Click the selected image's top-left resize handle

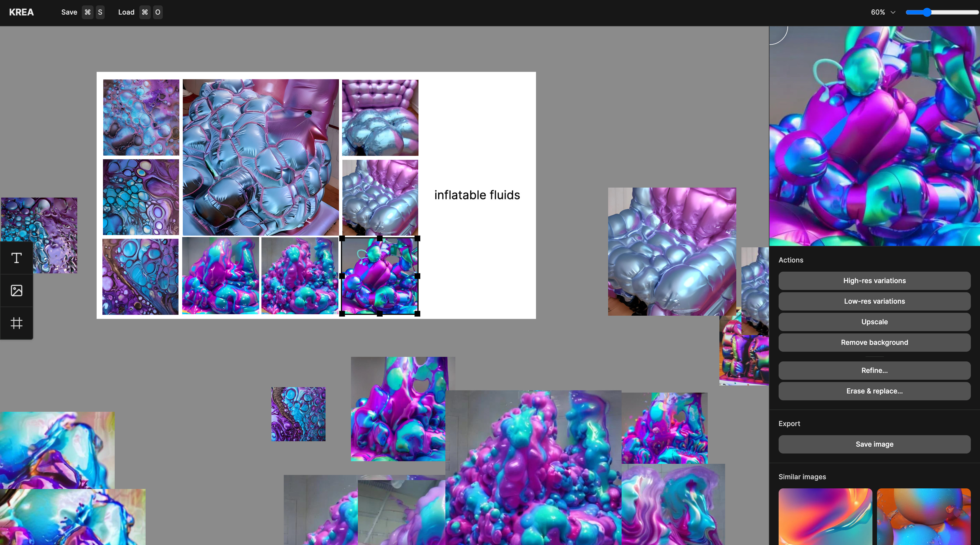click(x=342, y=238)
